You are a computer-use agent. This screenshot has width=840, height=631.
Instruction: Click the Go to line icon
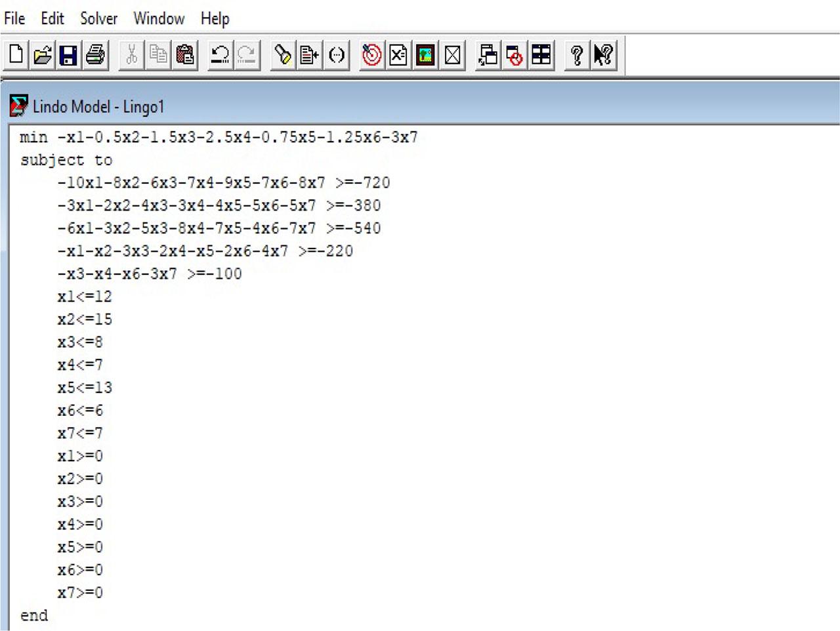coord(309,55)
